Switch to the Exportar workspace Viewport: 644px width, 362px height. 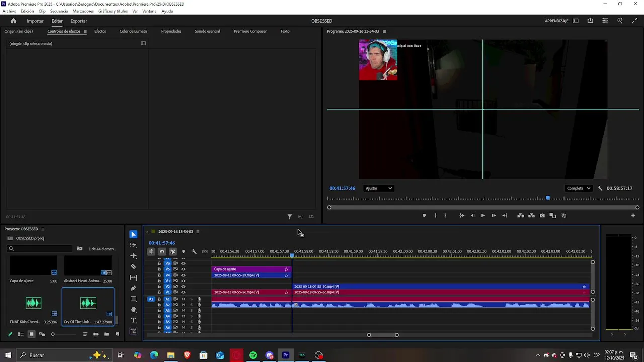point(78,21)
